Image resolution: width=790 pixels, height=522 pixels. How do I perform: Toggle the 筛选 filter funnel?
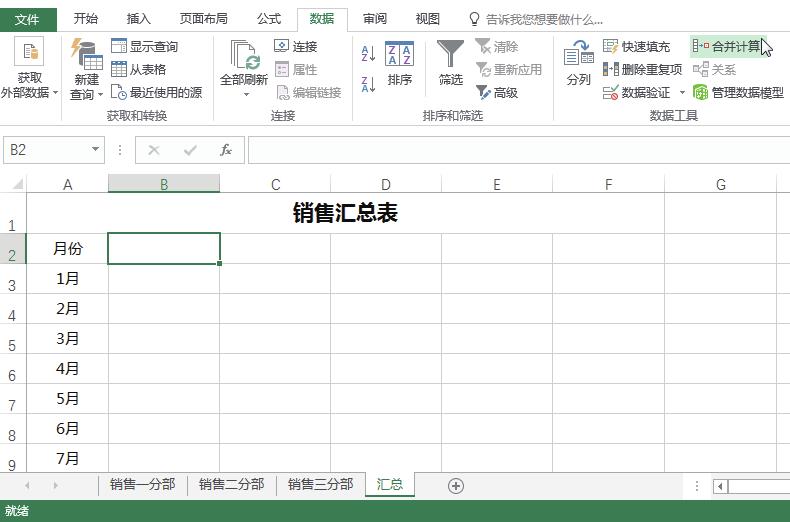(450, 63)
